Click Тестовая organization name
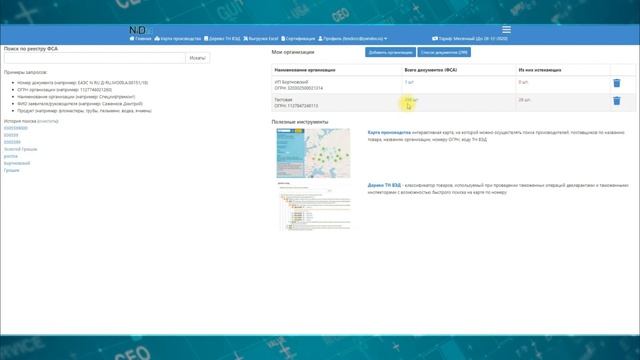The height and width of the screenshot is (360, 640). (x=283, y=100)
